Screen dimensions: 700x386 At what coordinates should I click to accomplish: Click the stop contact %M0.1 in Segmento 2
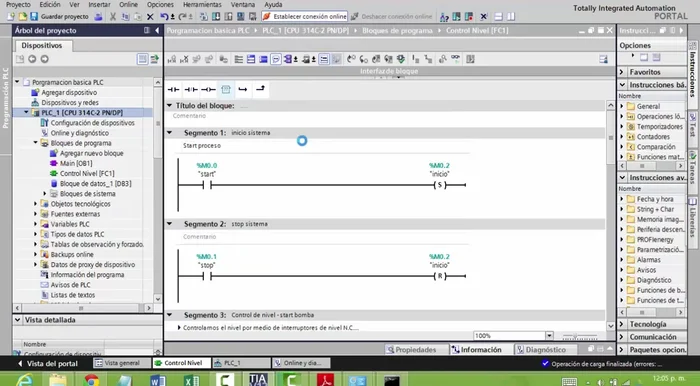click(207, 276)
